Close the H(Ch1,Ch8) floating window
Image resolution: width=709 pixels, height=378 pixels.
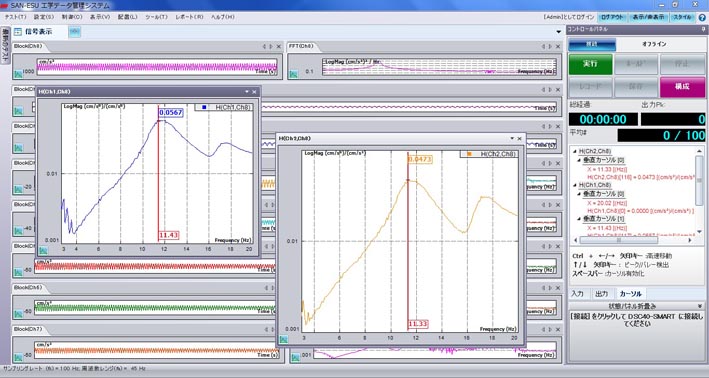click(254, 92)
